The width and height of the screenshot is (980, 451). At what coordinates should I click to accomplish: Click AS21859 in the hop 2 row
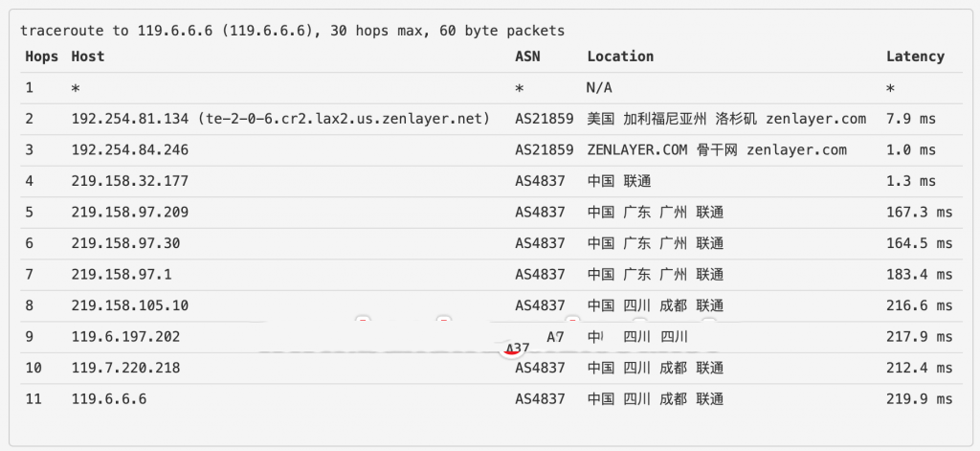544,119
